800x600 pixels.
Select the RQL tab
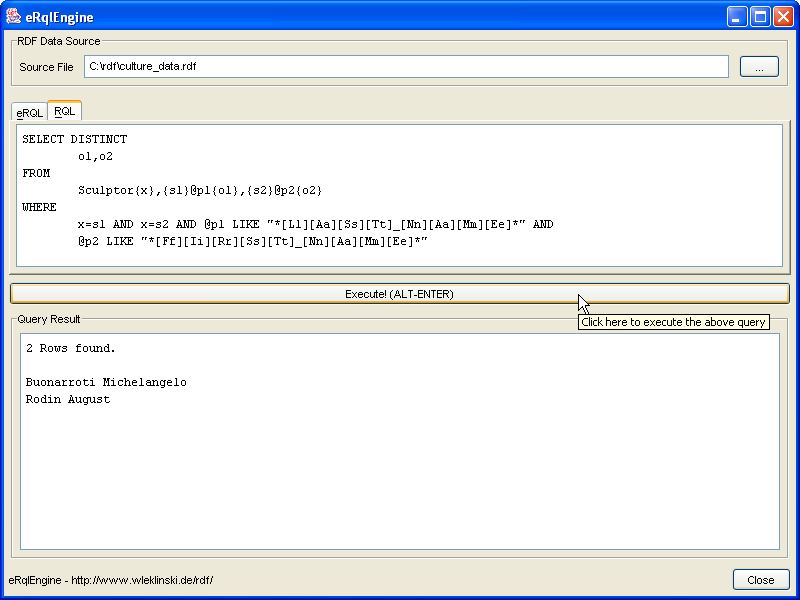(65, 111)
